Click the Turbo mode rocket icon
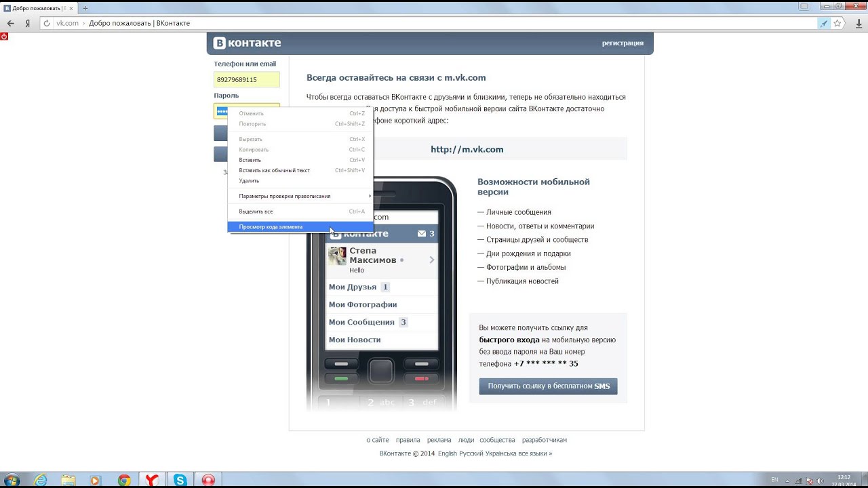Screen dimensions: 868x488 (824, 23)
